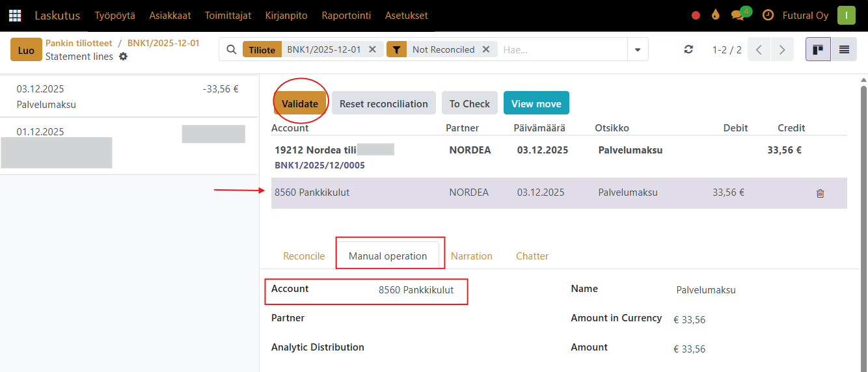Open the chat messages icon

(738, 15)
